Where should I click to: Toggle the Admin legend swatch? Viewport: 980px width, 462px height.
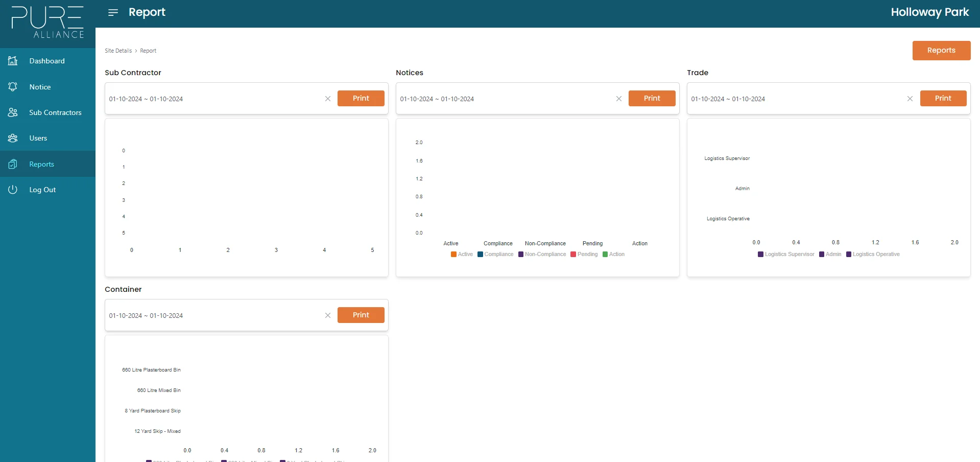[x=821, y=254]
